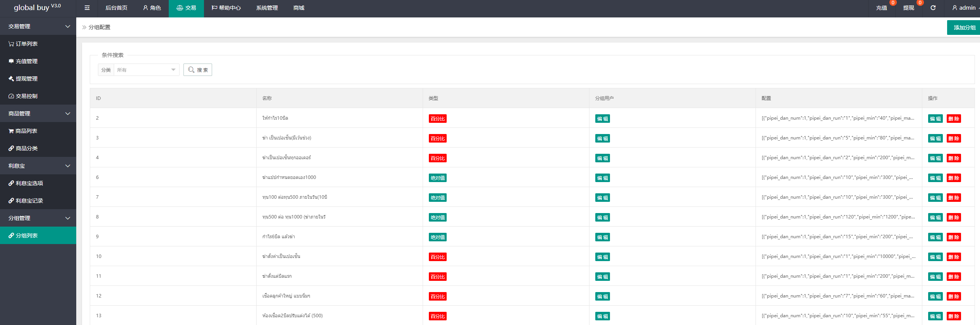
Task: Collapse the 商品管理 sidebar section
Action: [x=38, y=113]
